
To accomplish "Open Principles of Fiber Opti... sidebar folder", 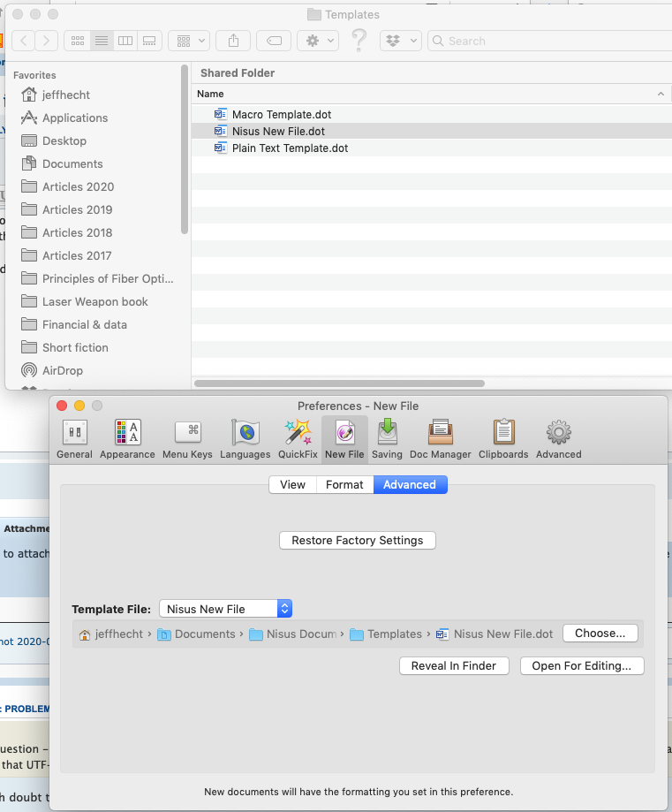I will [95, 278].
